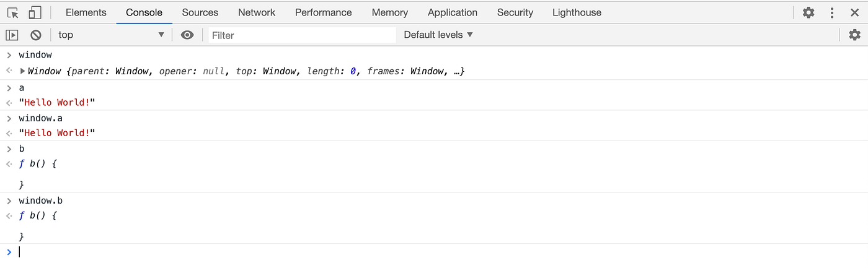Click the Filter input field

[301, 35]
